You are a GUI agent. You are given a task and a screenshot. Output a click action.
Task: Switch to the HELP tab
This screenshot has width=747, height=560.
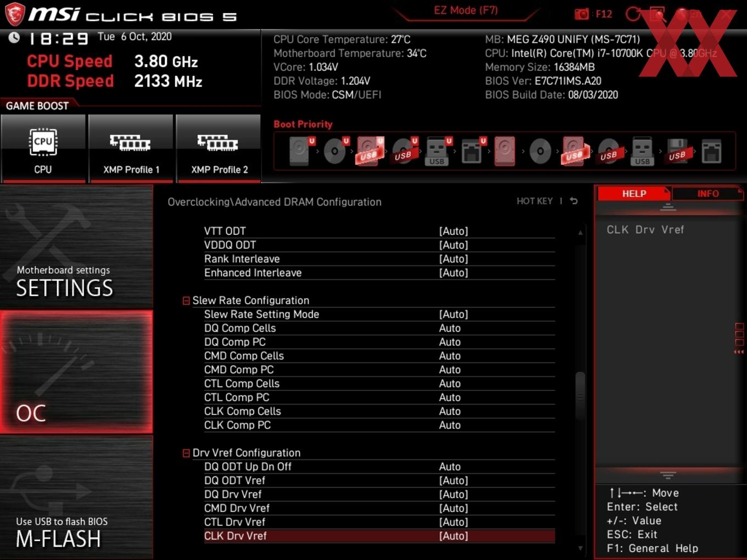(x=634, y=193)
